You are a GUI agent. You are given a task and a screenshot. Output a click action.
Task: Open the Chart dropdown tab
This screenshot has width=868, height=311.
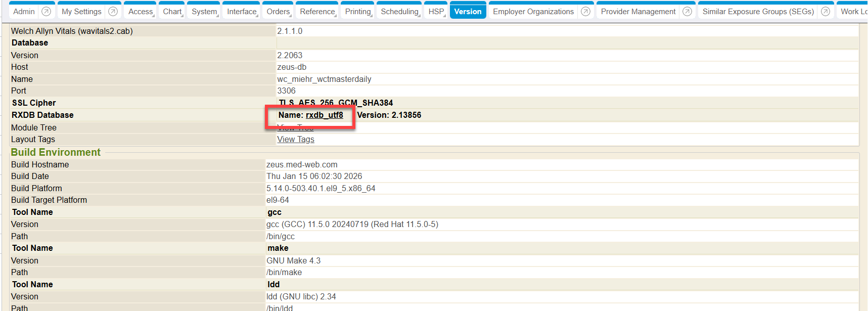coord(172,12)
